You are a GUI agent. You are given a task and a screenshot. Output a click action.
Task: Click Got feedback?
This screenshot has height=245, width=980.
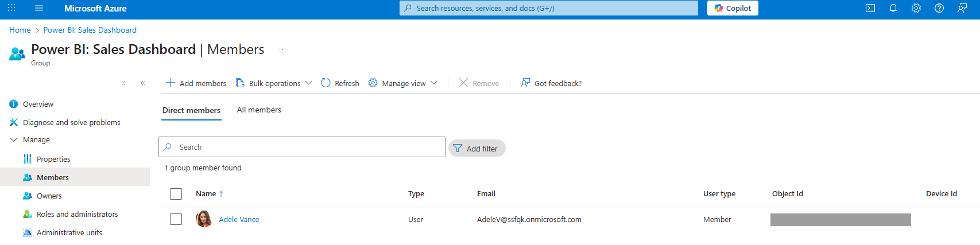[x=551, y=83]
